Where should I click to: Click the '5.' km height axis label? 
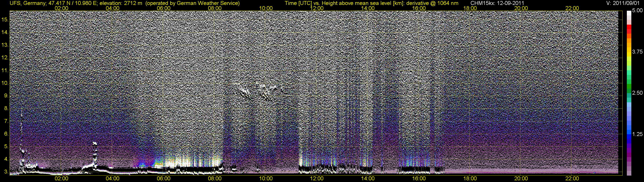click(x=6, y=146)
